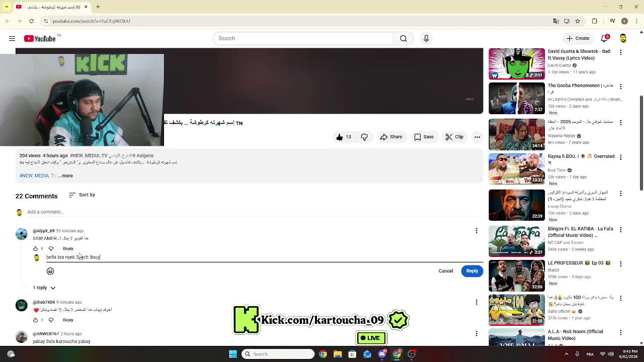This screenshot has height=362, width=644.
Task: Click the search magnifier button
Action: (x=404, y=39)
